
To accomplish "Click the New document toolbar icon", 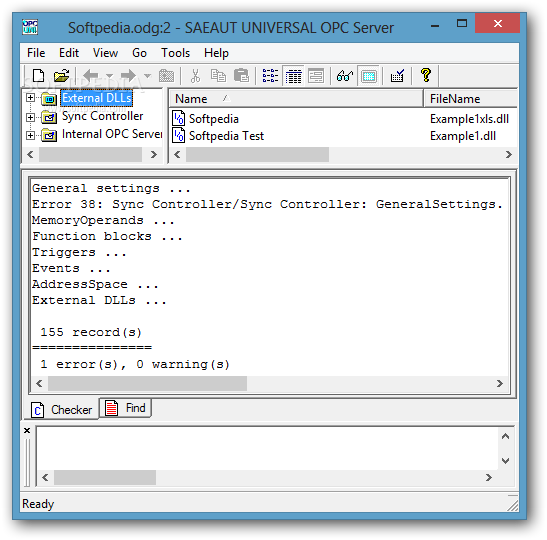I will 38,75.
